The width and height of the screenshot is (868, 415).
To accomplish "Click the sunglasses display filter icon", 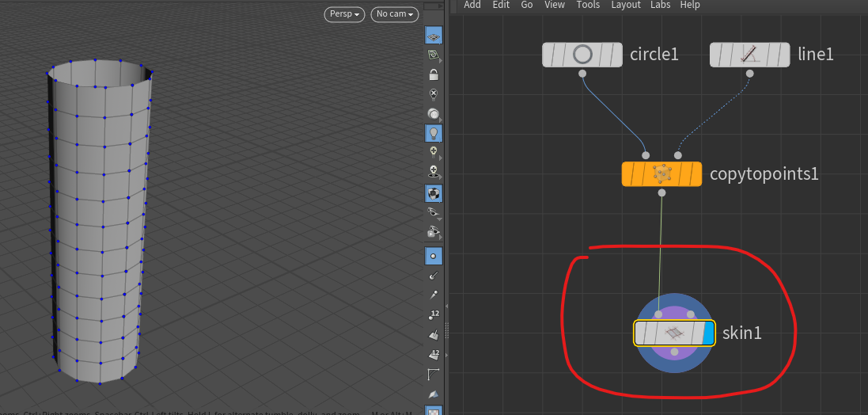I will click(434, 213).
